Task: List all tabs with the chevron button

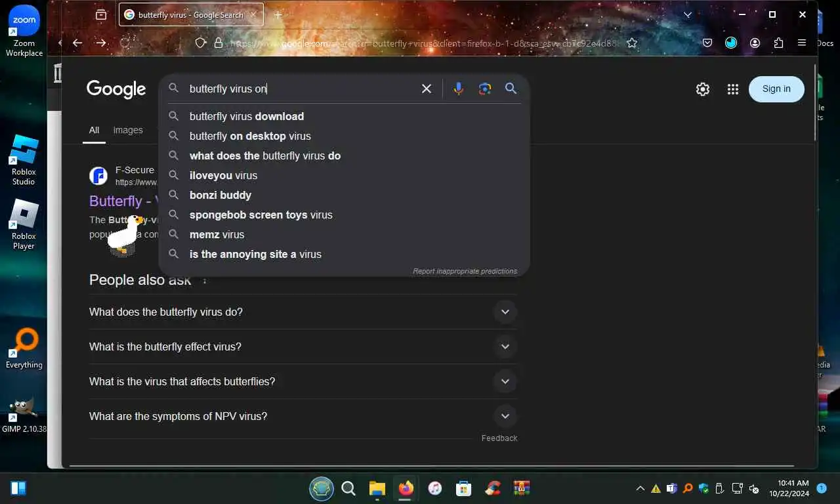Action: [x=688, y=14]
